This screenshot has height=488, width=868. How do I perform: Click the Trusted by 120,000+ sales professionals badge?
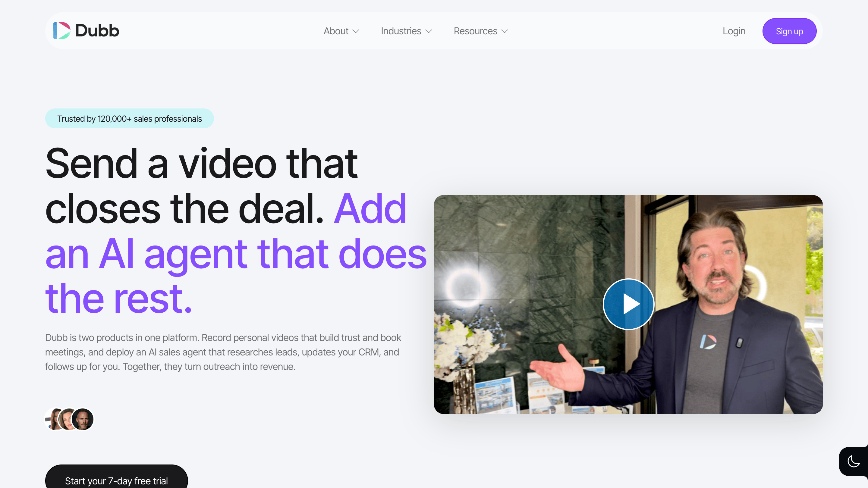click(129, 119)
